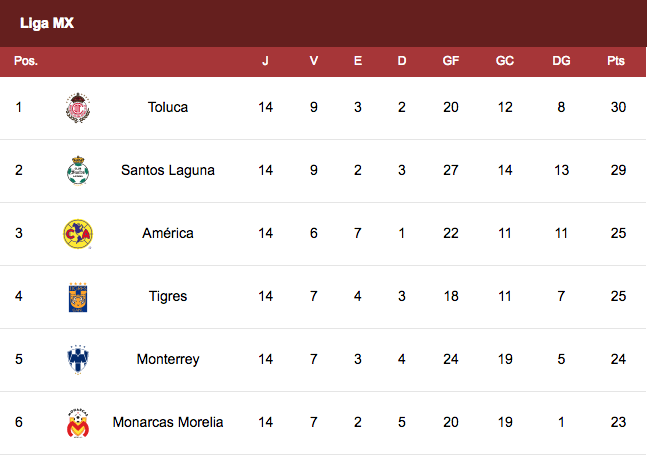Sort by the Pts column header
The width and height of the screenshot is (648, 455).
616,61
